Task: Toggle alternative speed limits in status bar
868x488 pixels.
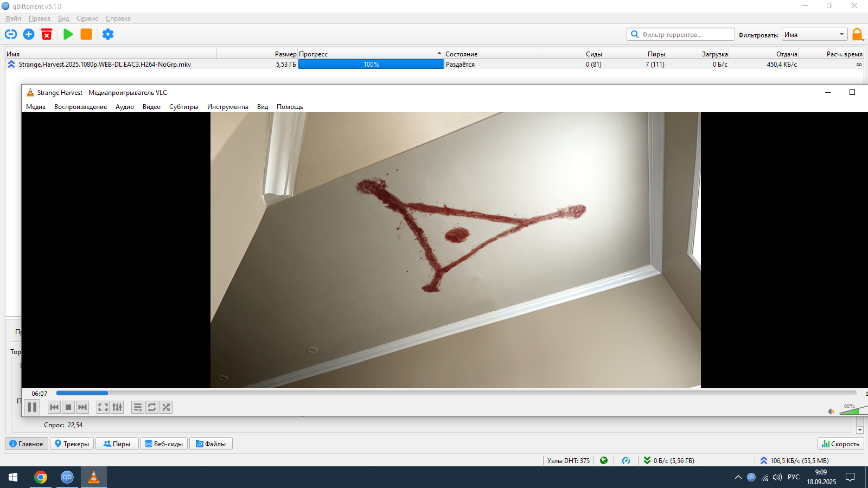Action: [x=626, y=460]
